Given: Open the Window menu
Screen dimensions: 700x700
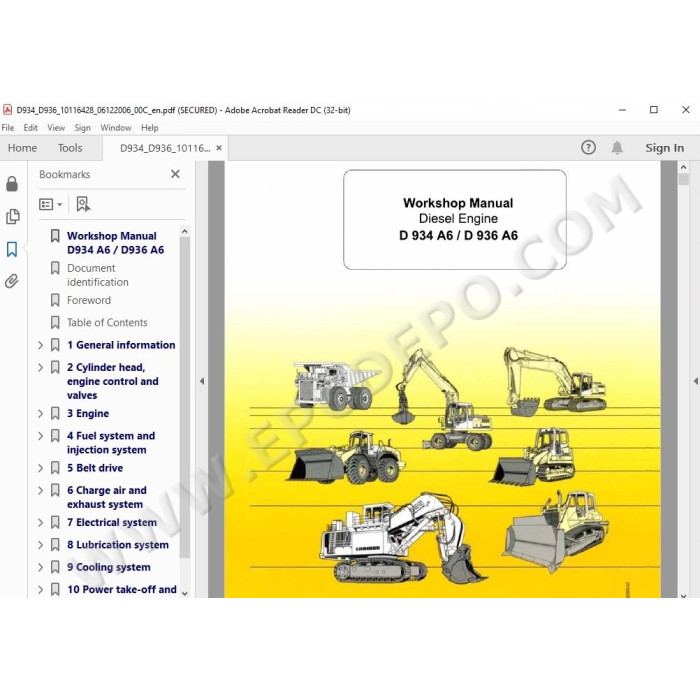Looking at the screenshot, I should [x=116, y=128].
